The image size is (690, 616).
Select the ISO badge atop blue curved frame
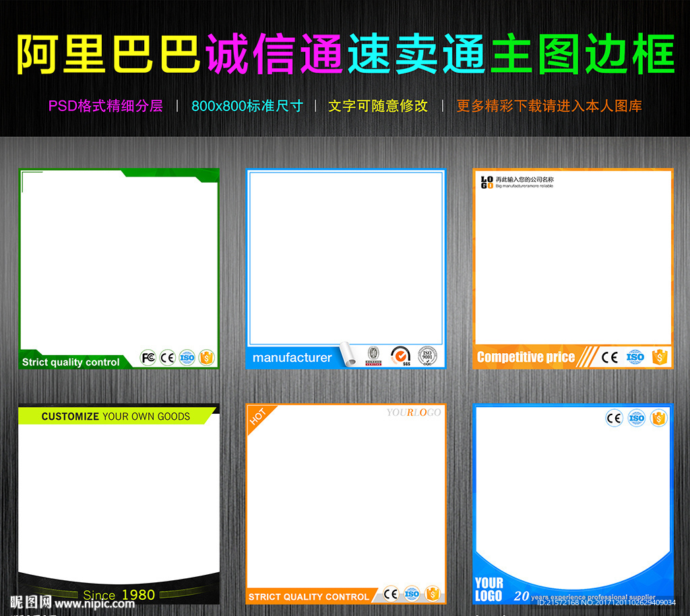(636, 418)
